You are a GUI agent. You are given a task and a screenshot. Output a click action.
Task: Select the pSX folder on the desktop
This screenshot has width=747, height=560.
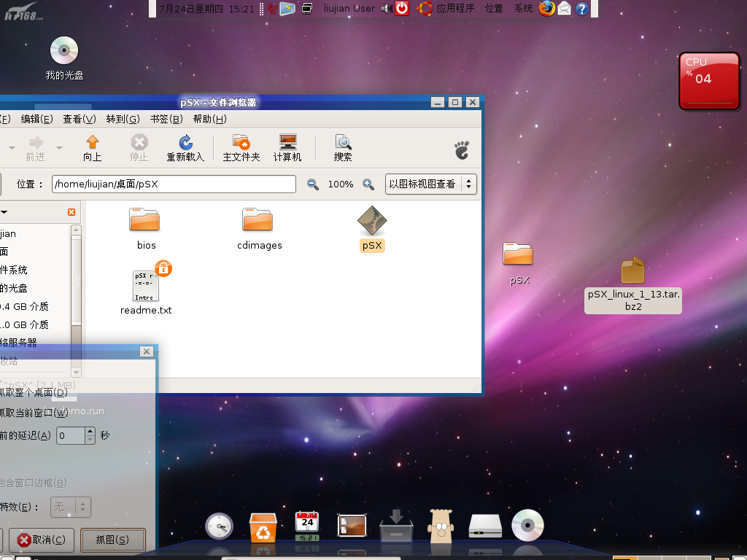click(x=519, y=253)
